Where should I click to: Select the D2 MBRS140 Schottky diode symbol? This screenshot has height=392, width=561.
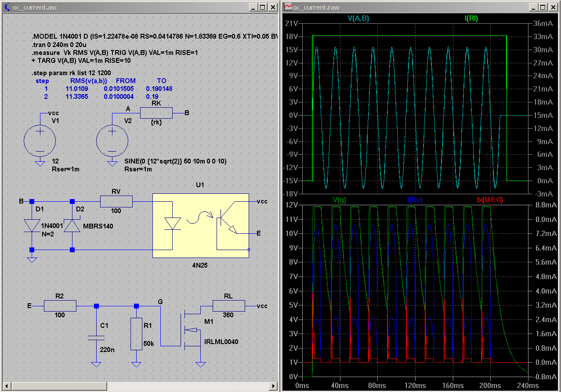(72, 225)
